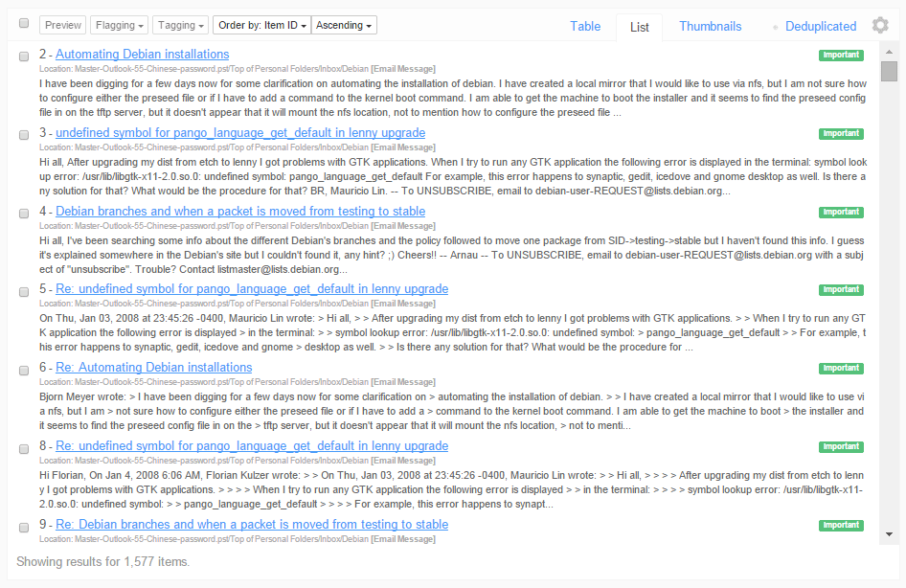Click the Important tag on item 5
906x588 pixels.
[x=841, y=289]
